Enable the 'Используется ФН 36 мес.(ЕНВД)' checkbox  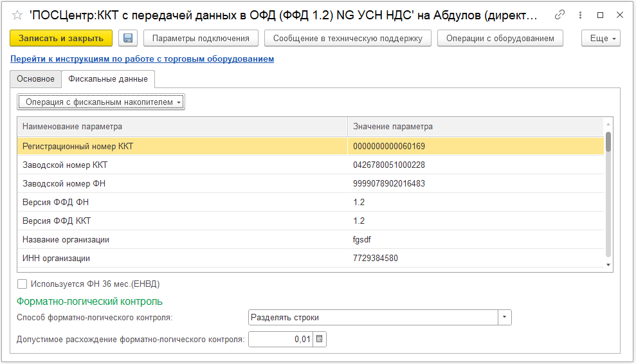(x=23, y=284)
